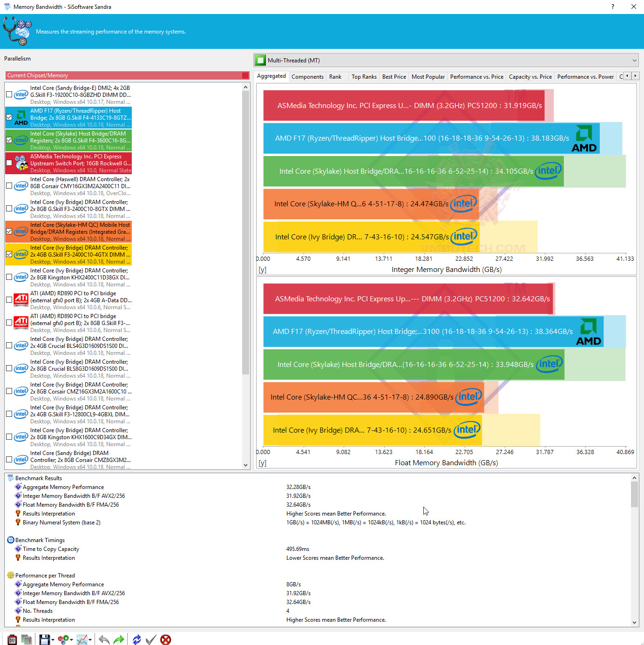Image resolution: width=644 pixels, height=645 pixels.
Task: Click the results panel scrollbar thumb
Action: click(634, 494)
